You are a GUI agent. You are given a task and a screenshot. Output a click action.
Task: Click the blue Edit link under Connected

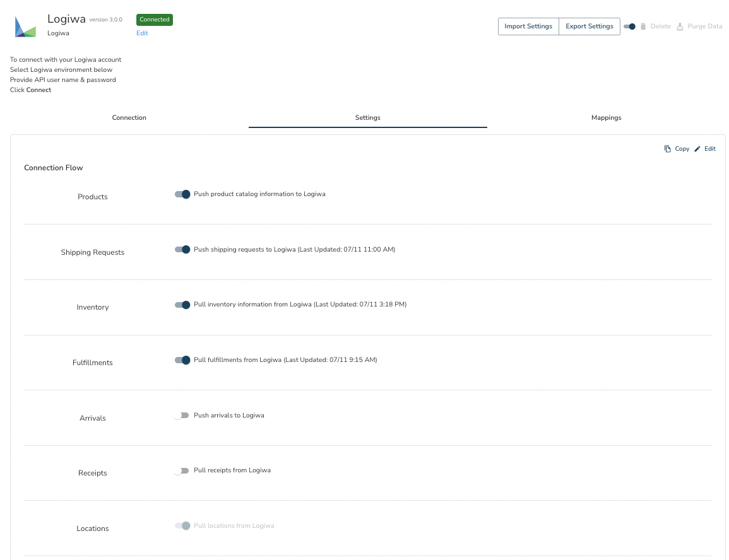pyautogui.click(x=142, y=33)
